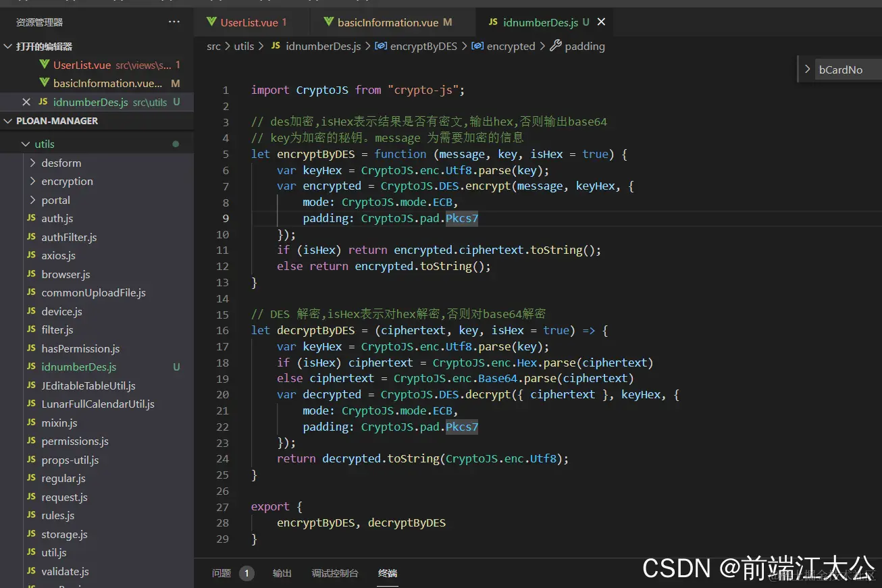Select the idnumberDes.js editor tab
This screenshot has width=882, height=588.
click(540, 22)
